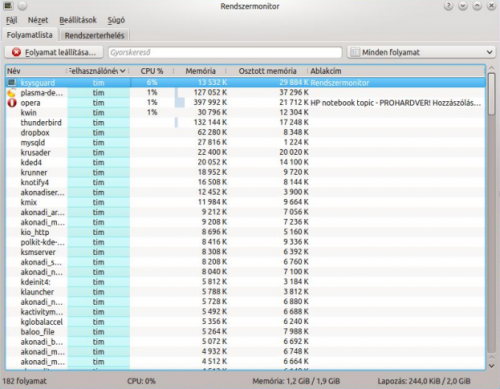Screen dimensions: 500x389
Task: Click the 182 folyamat status text
Action: point(25,381)
